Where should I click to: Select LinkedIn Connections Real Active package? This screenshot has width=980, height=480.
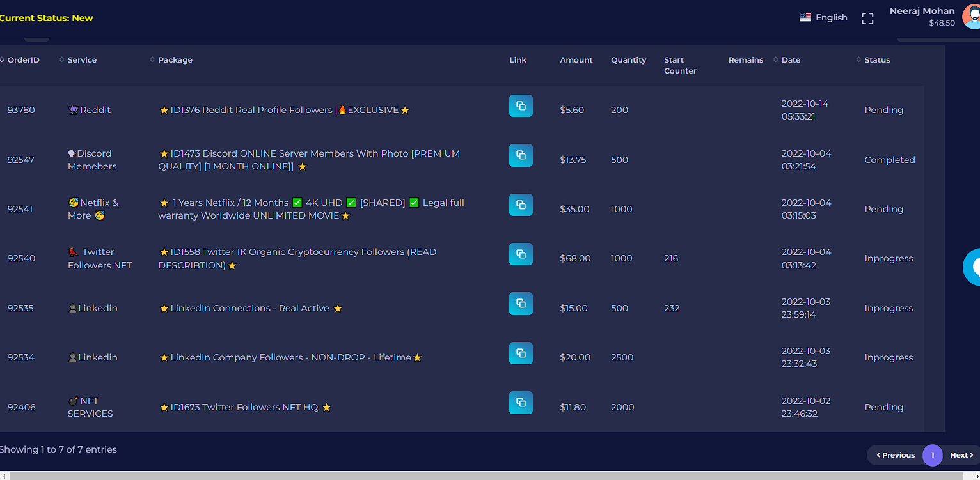click(251, 308)
